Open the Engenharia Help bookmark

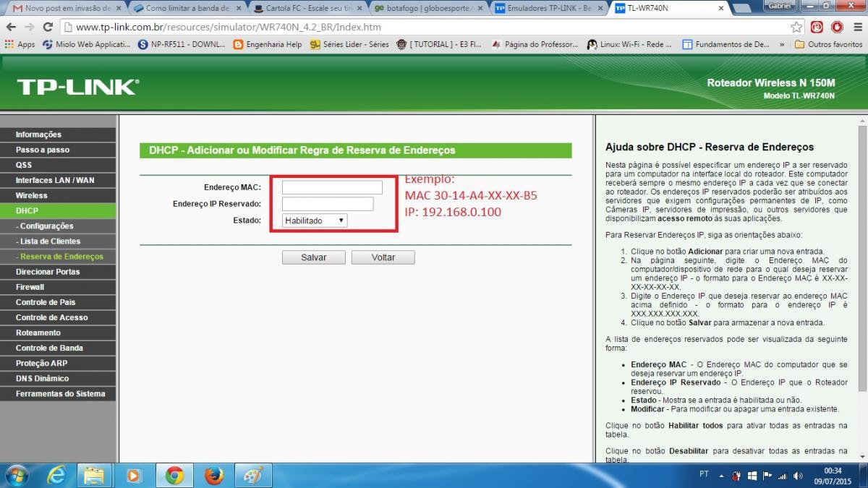pos(268,44)
